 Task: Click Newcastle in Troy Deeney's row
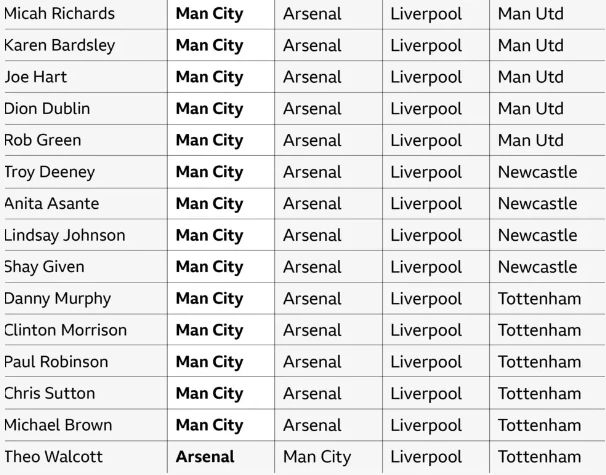(537, 172)
